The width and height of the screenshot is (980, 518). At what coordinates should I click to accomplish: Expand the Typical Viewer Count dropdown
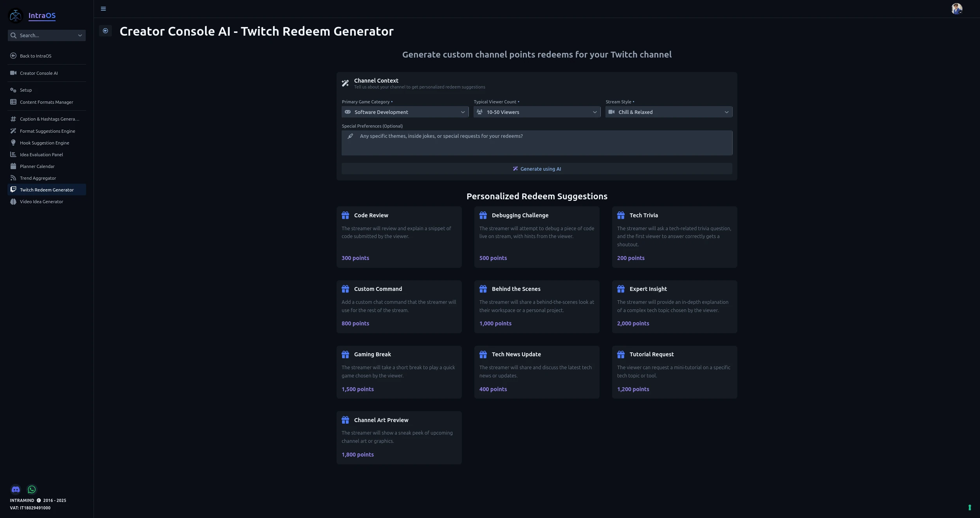click(x=537, y=112)
